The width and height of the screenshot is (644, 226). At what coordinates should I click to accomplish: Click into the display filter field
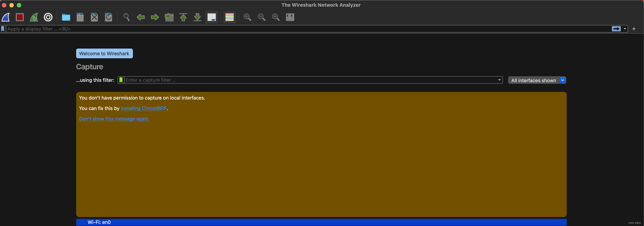pyautogui.click(x=300, y=29)
